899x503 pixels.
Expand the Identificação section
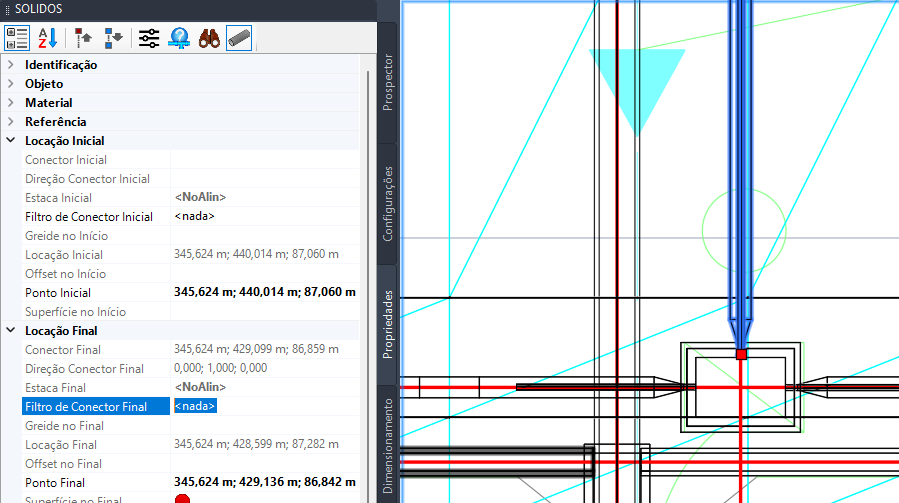(11, 65)
